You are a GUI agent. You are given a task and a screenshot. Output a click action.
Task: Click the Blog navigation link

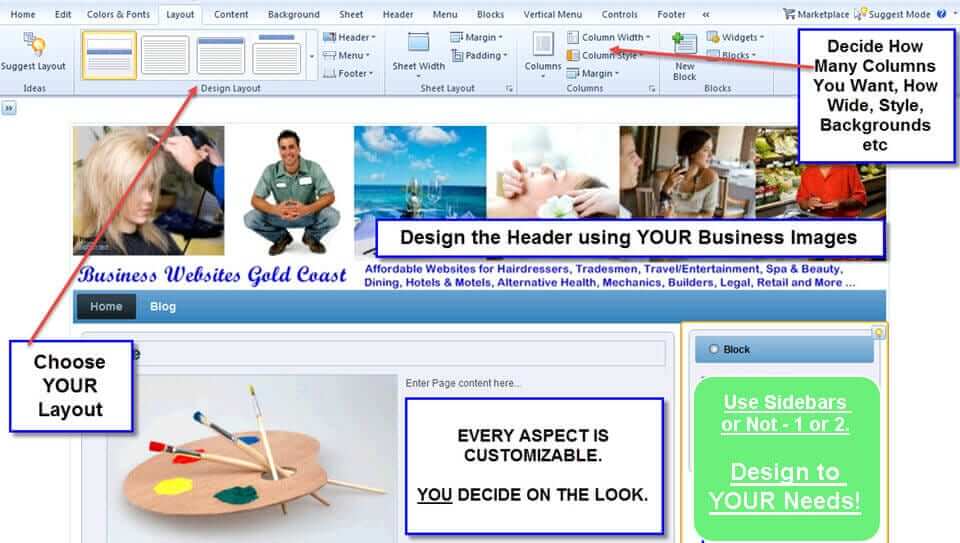tap(163, 307)
